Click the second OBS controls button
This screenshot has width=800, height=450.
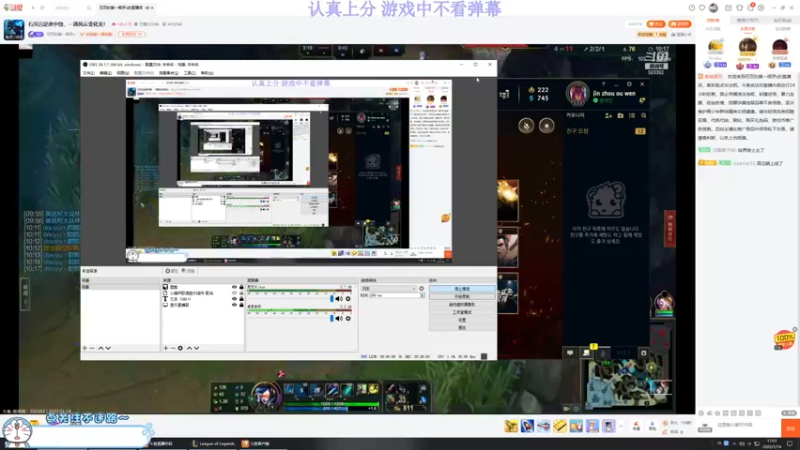pos(462,296)
